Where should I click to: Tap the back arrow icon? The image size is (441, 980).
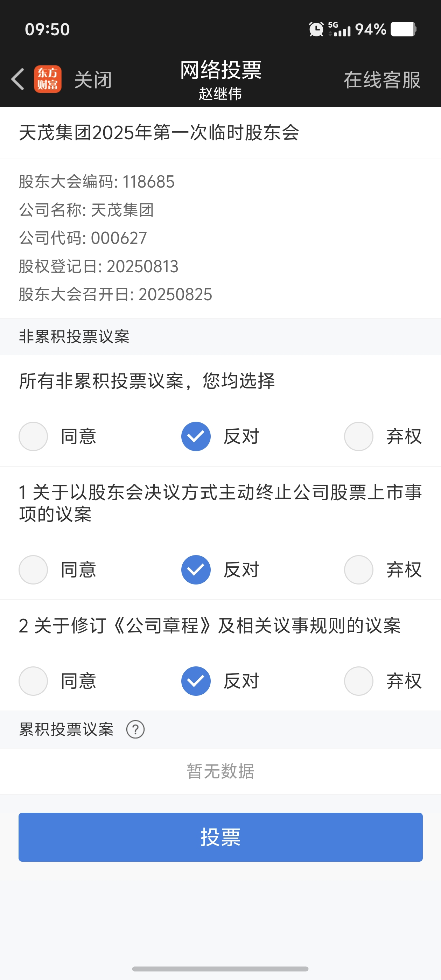tap(18, 79)
